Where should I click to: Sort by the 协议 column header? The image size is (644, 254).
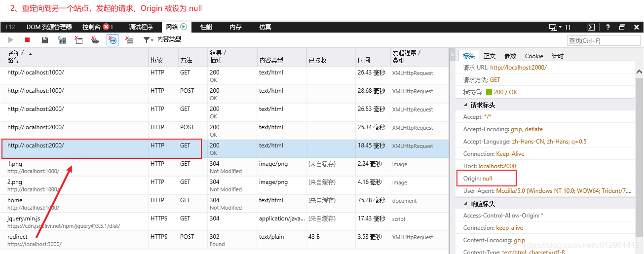[x=163, y=57]
